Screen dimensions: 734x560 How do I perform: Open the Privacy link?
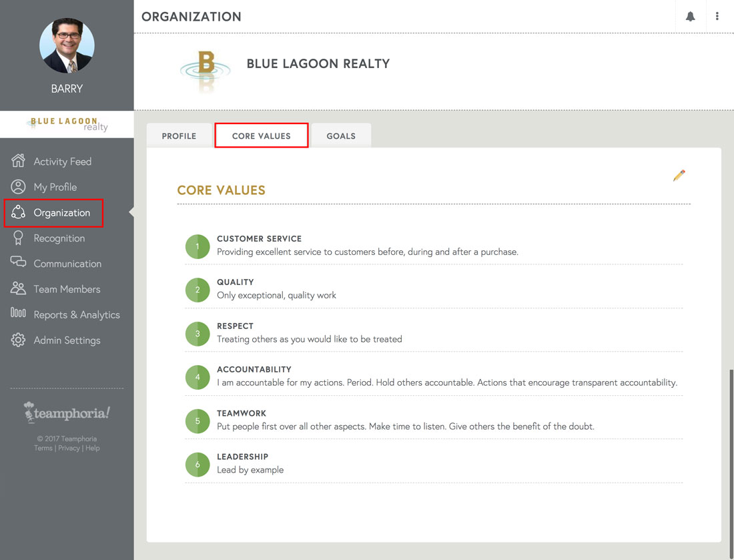pyautogui.click(x=69, y=448)
